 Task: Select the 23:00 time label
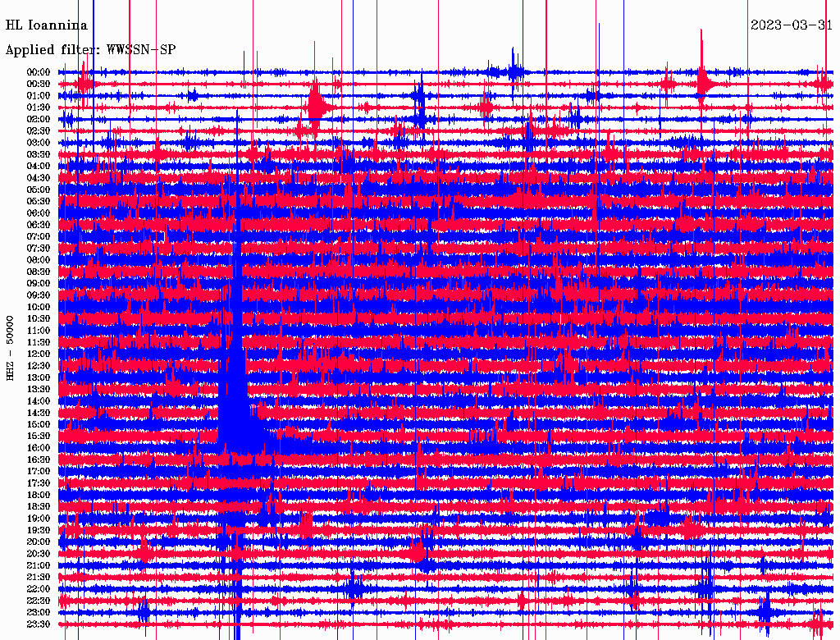(x=39, y=613)
